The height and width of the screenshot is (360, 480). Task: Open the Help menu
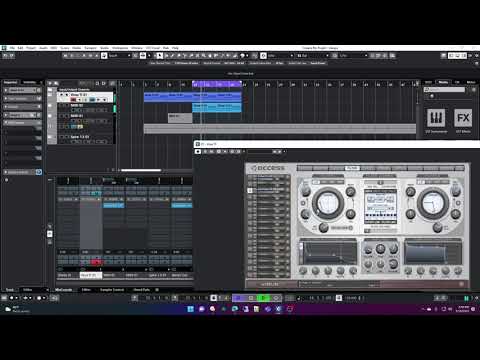[x=175, y=48]
